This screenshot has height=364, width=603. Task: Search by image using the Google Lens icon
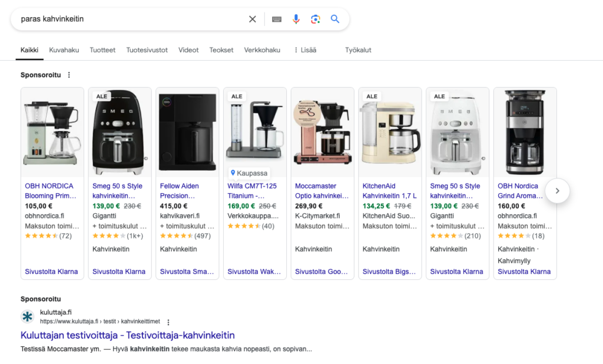[x=315, y=18]
